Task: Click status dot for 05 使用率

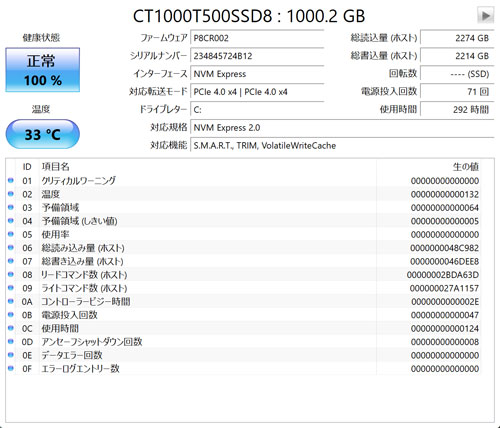Action: tap(11, 234)
